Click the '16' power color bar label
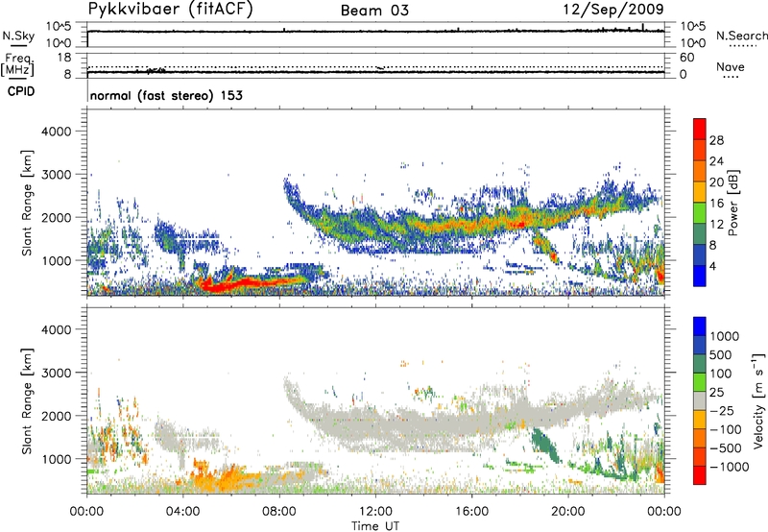Viewport: 768px width, 532px height. 716,204
